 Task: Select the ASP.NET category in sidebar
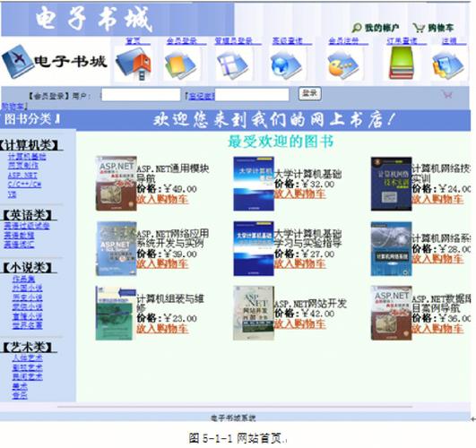pos(22,176)
